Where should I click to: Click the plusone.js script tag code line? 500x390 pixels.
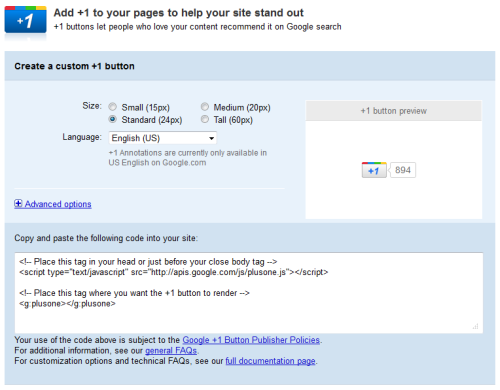174,272
